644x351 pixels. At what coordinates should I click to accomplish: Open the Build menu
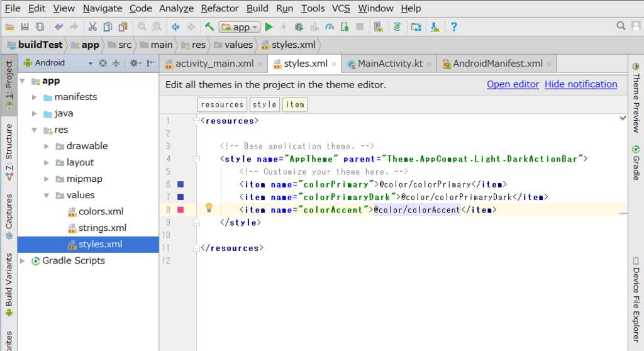257,8
